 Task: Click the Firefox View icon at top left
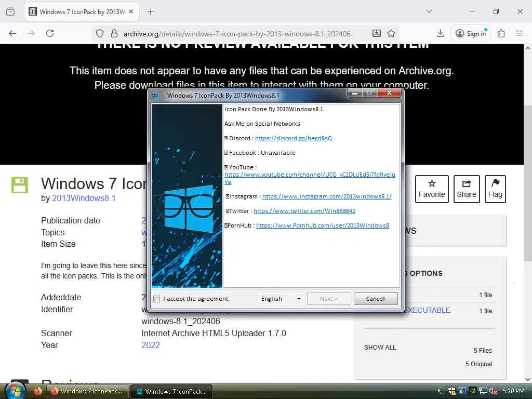click(10, 11)
